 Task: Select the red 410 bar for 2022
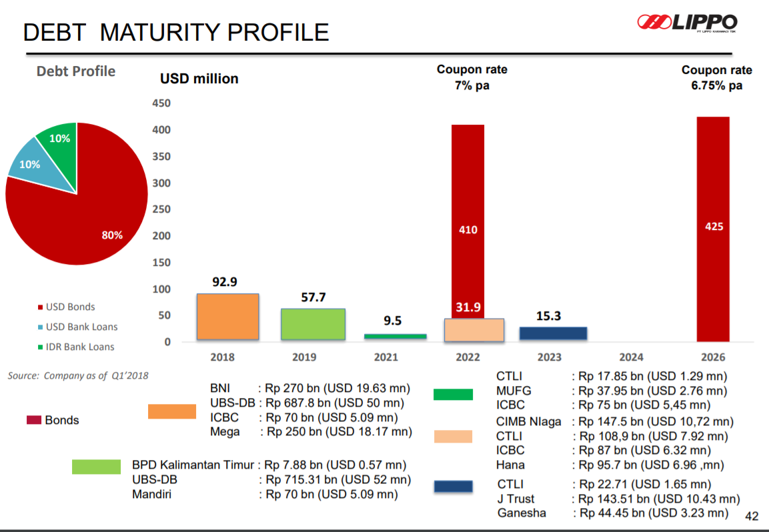click(x=468, y=221)
